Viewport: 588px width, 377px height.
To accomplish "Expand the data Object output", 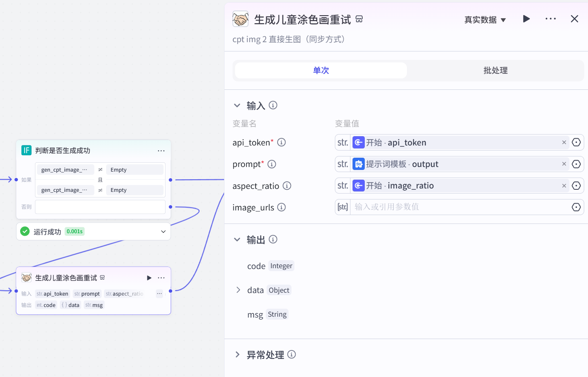I will click(x=238, y=290).
